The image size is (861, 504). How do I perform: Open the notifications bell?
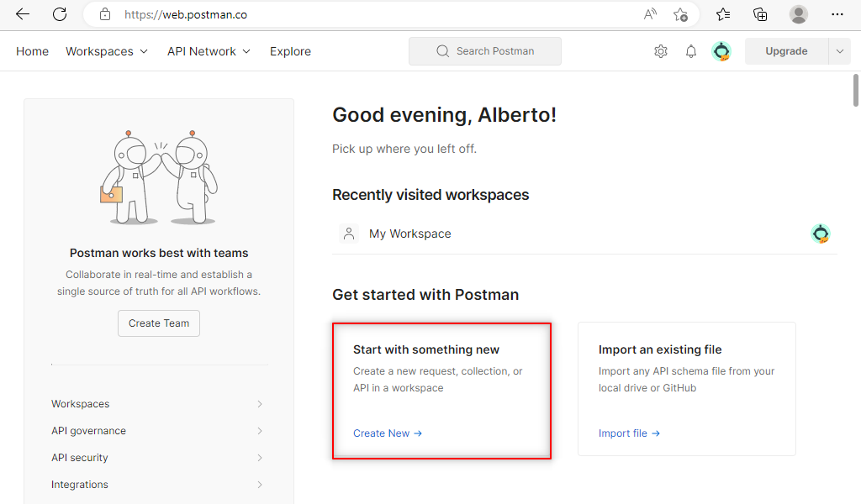[x=691, y=51]
